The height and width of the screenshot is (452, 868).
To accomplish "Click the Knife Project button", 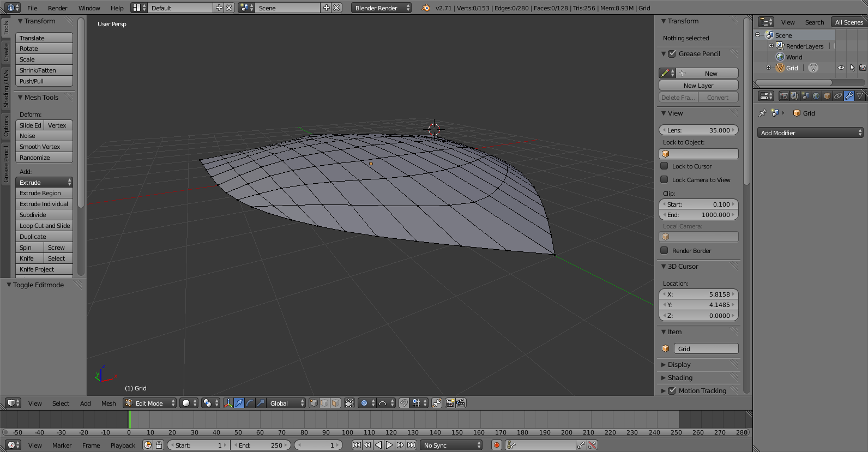I will 44,269.
